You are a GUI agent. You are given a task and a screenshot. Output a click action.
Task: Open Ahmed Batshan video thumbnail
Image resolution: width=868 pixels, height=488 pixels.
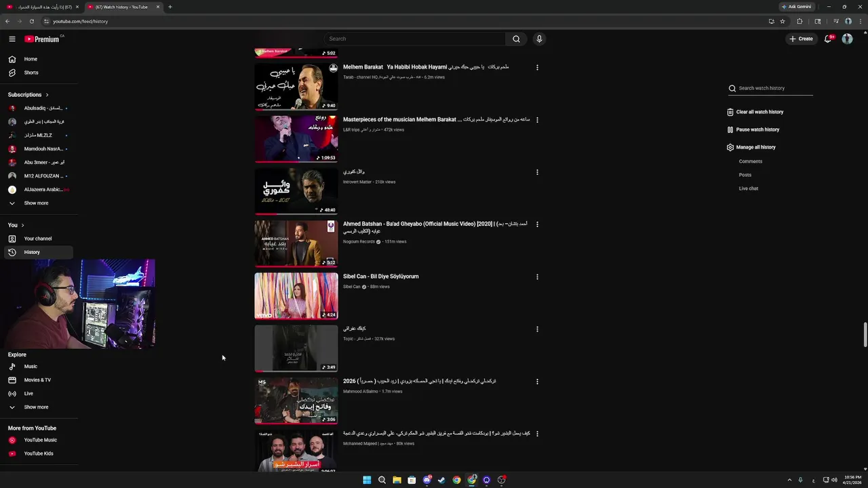point(296,243)
